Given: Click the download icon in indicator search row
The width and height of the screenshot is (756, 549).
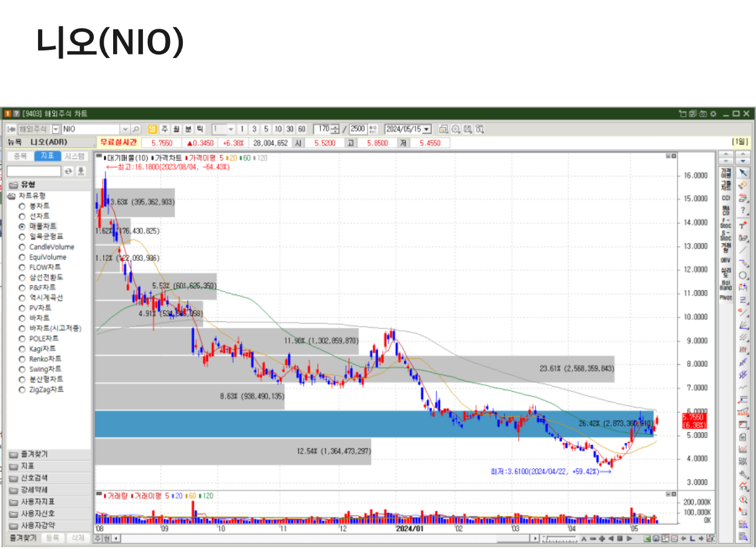Looking at the screenshot, I should pyautogui.click(x=81, y=171).
